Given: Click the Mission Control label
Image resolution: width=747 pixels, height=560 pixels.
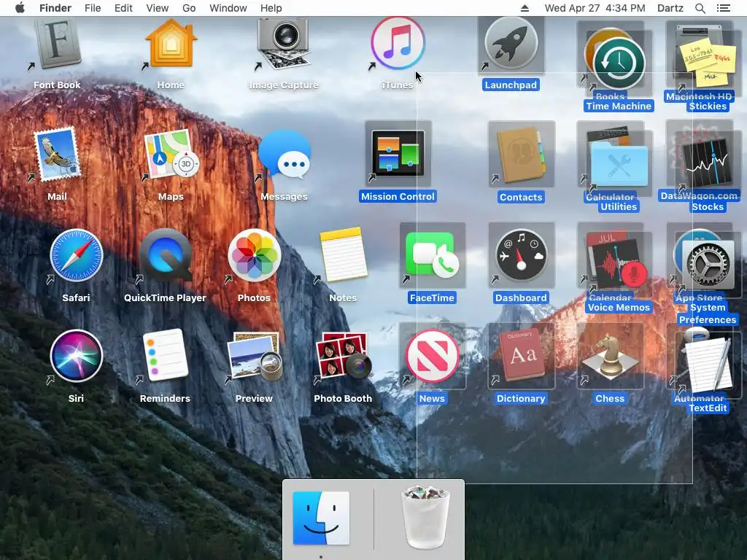Looking at the screenshot, I should click(398, 196).
